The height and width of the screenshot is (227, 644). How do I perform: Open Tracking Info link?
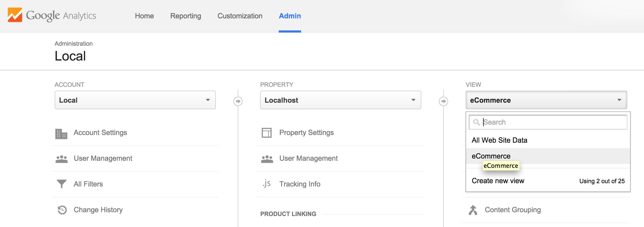point(300,184)
